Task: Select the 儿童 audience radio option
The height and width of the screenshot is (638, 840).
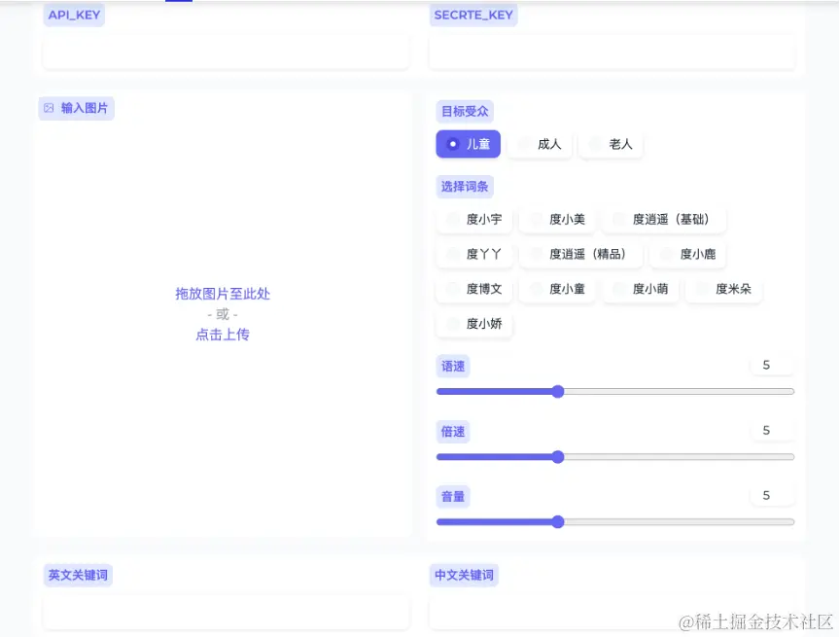Action: pyautogui.click(x=468, y=144)
